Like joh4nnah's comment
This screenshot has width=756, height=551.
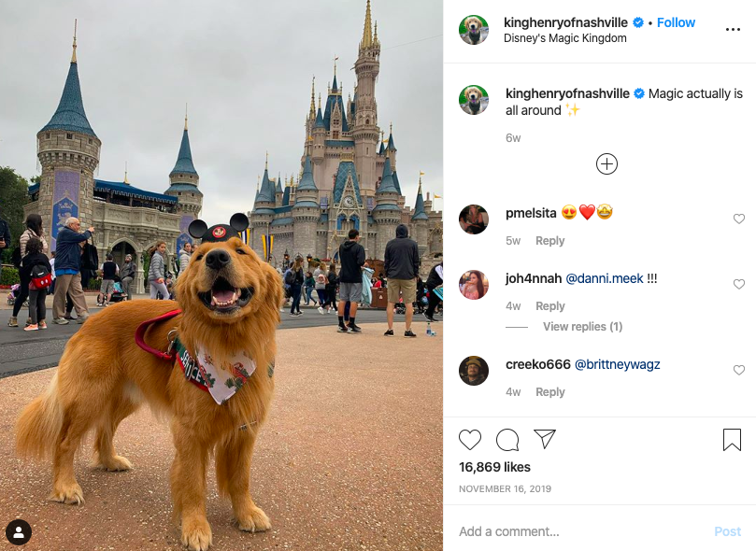click(x=738, y=284)
